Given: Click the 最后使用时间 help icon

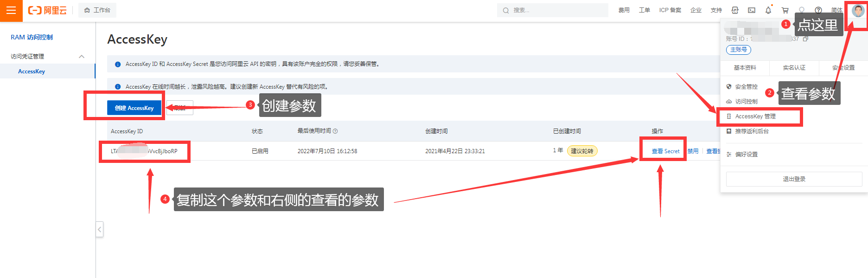Looking at the screenshot, I should (335, 131).
